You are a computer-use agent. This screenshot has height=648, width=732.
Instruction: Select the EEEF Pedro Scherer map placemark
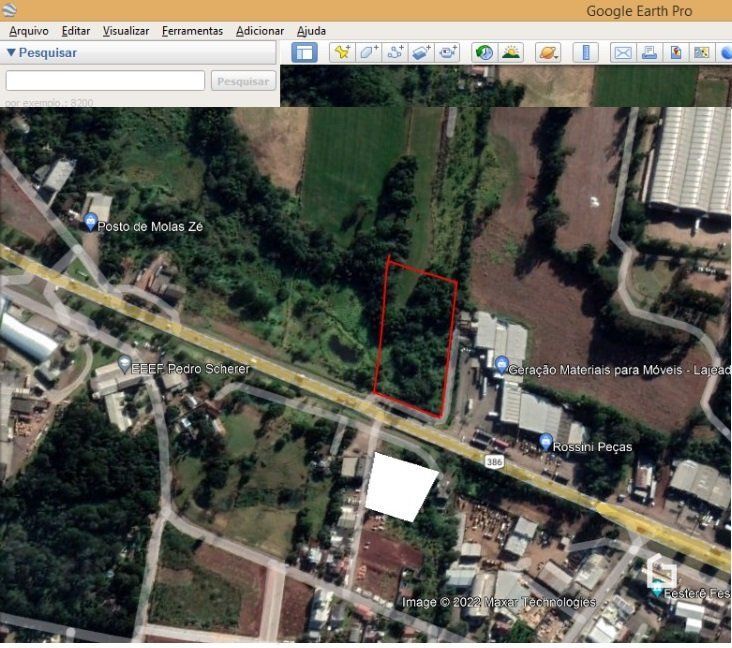click(124, 363)
